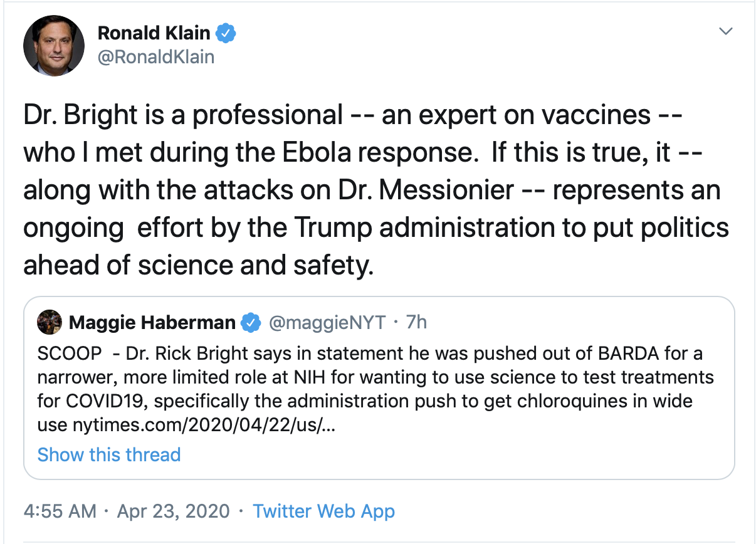The height and width of the screenshot is (544, 756).
Task: Click Maggie Haberman's verified checkmark badge
Action: 251,323
